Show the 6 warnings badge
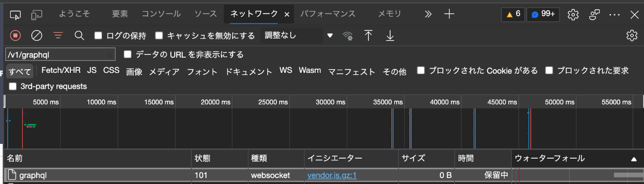 tap(513, 14)
